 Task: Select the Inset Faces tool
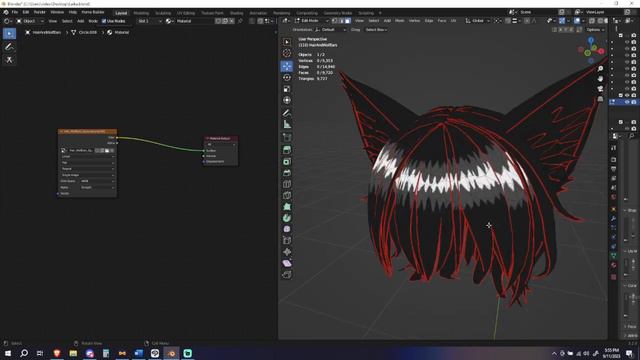click(x=287, y=162)
